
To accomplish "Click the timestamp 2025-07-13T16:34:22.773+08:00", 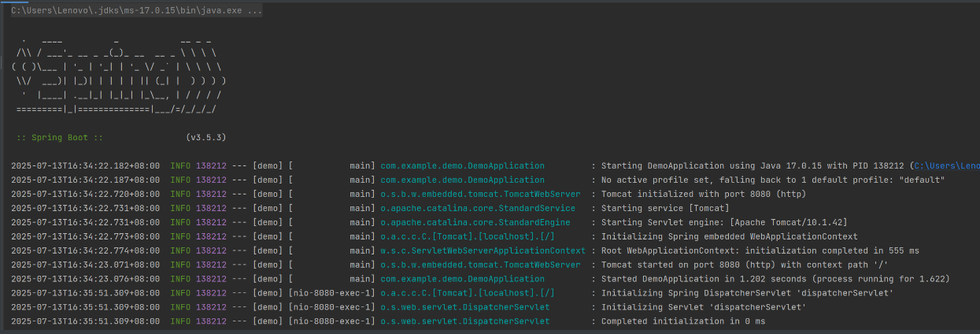I will coord(85,237).
